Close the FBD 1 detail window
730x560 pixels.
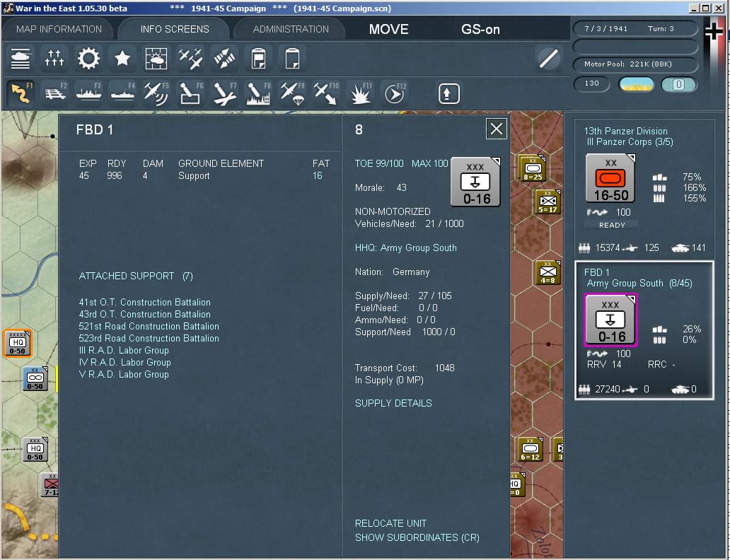497,129
